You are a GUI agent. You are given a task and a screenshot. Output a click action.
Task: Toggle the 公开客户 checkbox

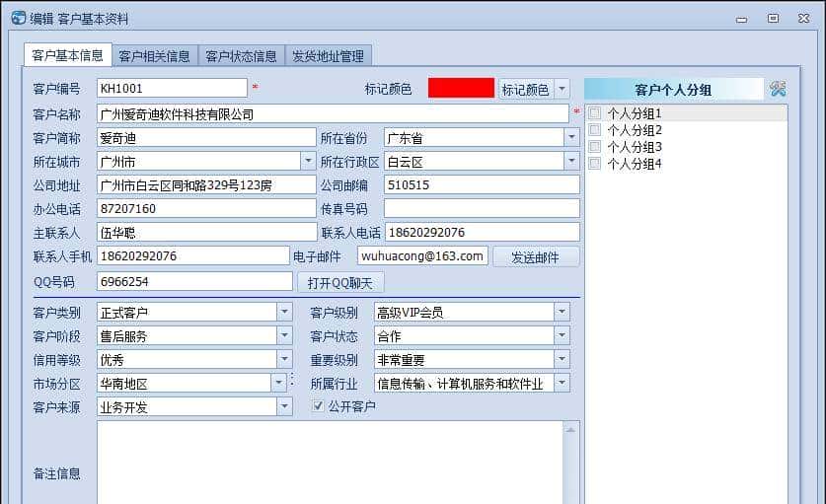[318, 405]
